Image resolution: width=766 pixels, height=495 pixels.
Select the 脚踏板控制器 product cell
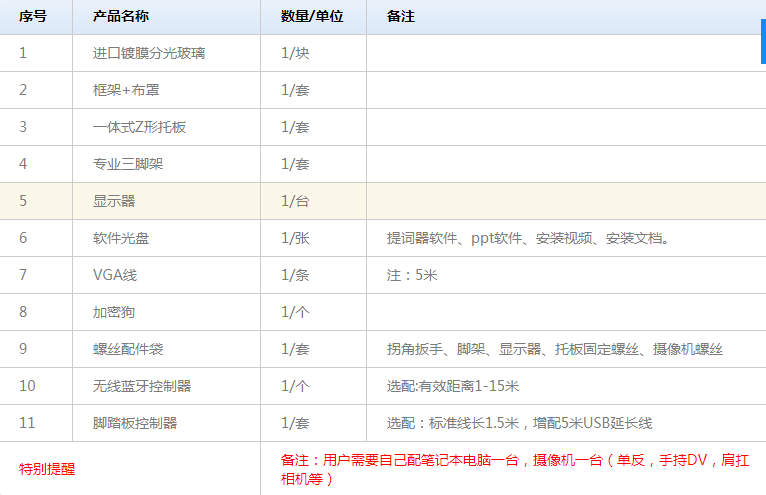pyautogui.click(x=135, y=423)
